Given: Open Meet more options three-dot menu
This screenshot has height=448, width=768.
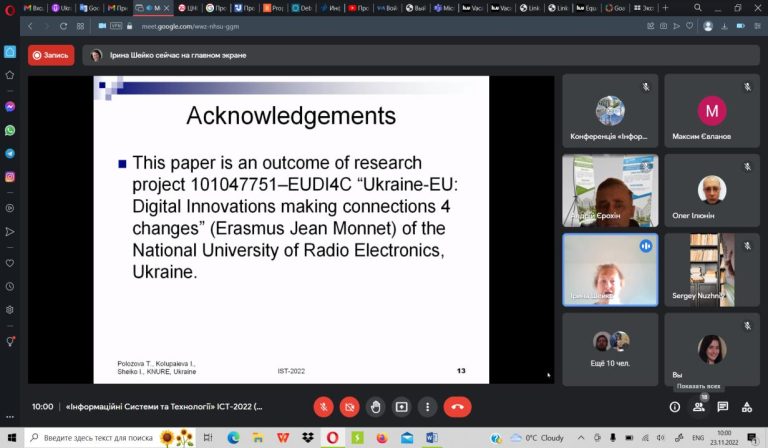Looking at the screenshot, I should 428,407.
